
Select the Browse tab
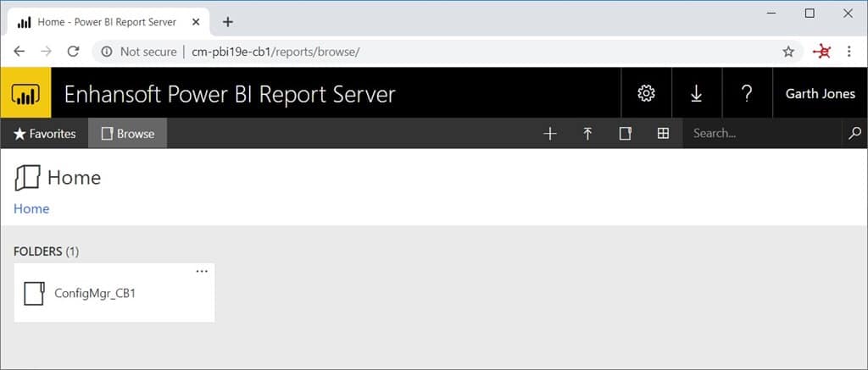[x=127, y=134]
